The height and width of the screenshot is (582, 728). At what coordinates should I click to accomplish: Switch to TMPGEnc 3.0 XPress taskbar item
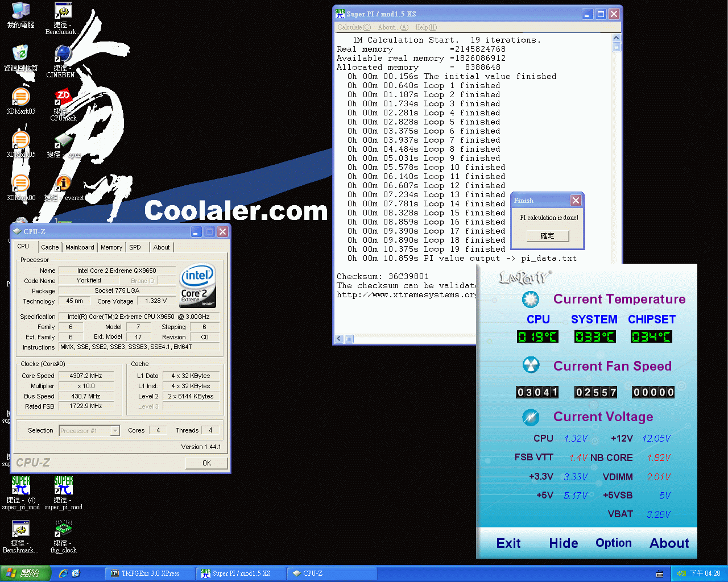point(150,573)
